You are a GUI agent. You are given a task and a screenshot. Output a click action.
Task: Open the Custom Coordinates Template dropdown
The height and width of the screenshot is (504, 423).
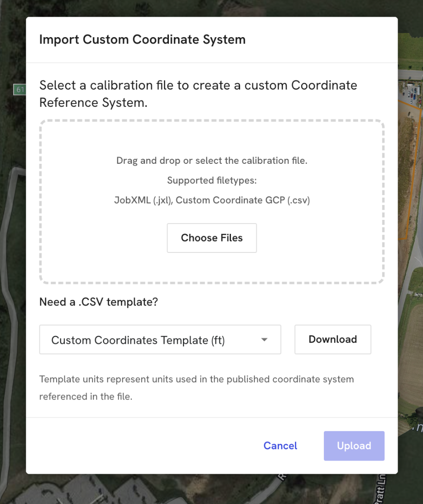(160, 339)
